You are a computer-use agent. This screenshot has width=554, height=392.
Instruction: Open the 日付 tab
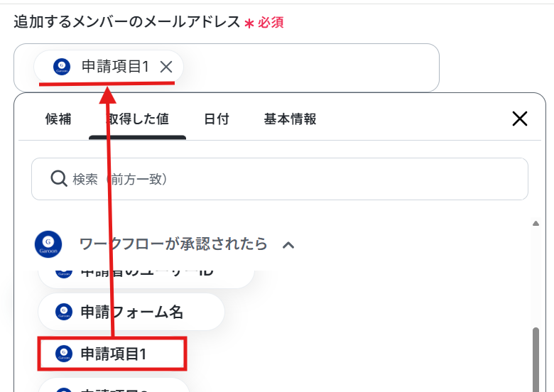click(x=217, y=119)
